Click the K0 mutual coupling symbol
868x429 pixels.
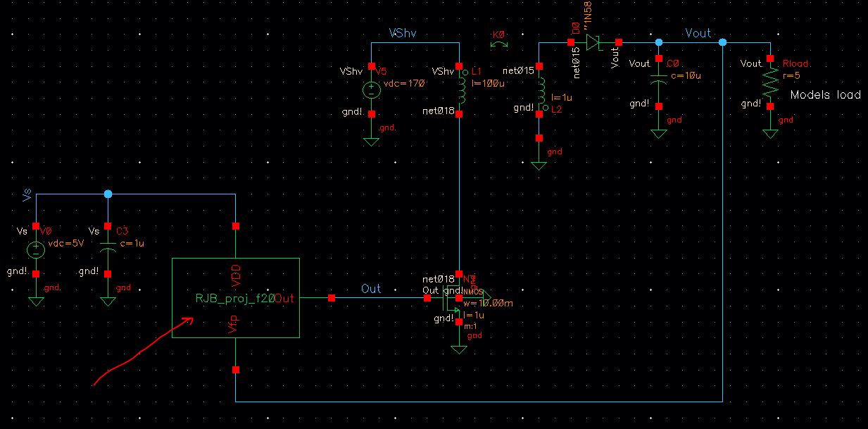[500, 44]
